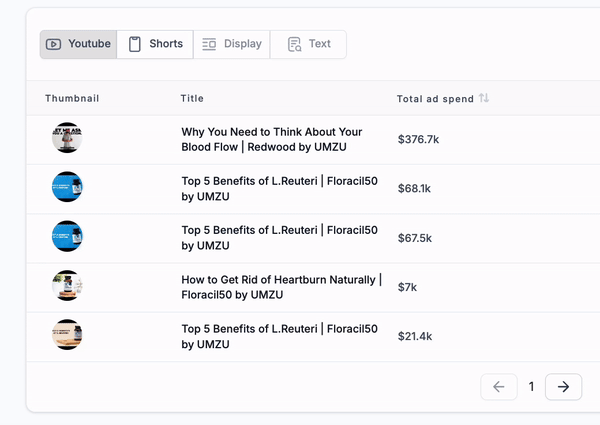Click the $21.4k ad spend value

tap(415, 336)
